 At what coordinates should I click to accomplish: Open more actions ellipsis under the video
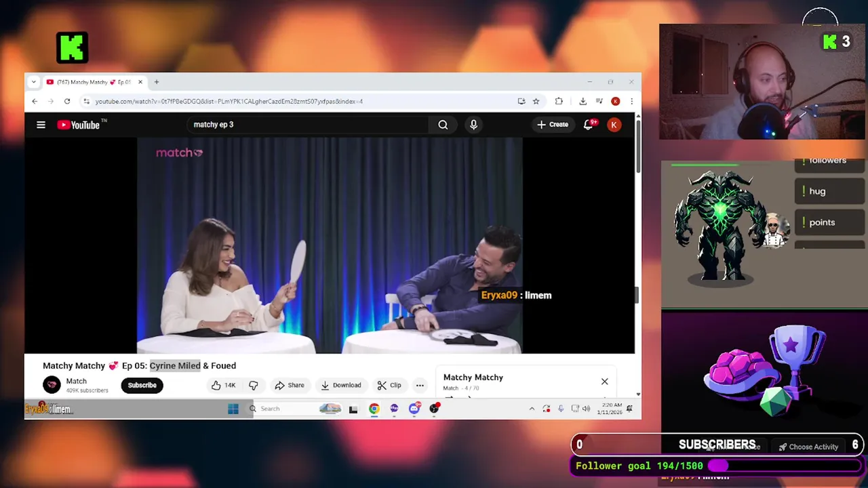420,385
